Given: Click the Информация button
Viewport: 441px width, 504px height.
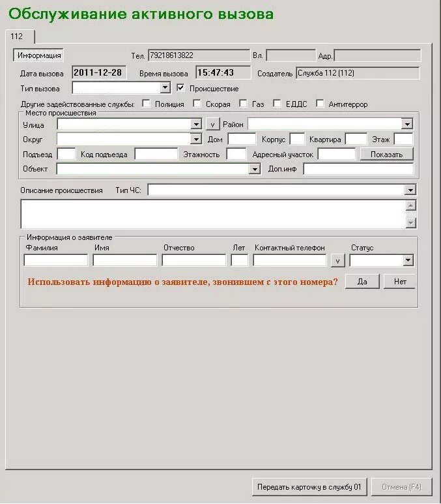Looking at the screenshot, I should [39, 55].
